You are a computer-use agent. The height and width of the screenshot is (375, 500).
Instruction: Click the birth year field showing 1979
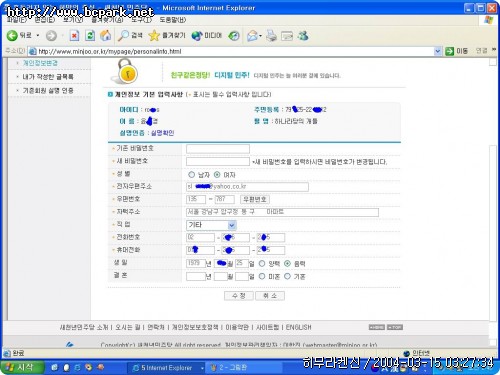coord(196,263)
